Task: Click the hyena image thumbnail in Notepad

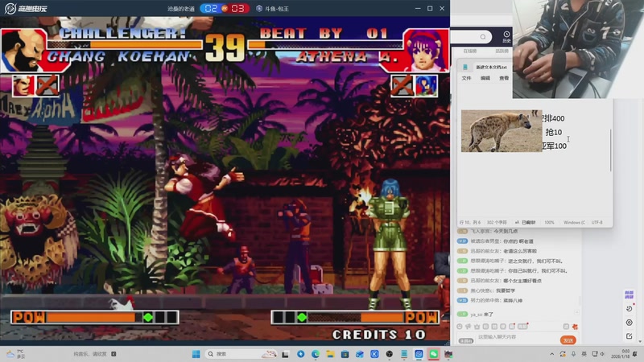Action: tap(502, 131)
